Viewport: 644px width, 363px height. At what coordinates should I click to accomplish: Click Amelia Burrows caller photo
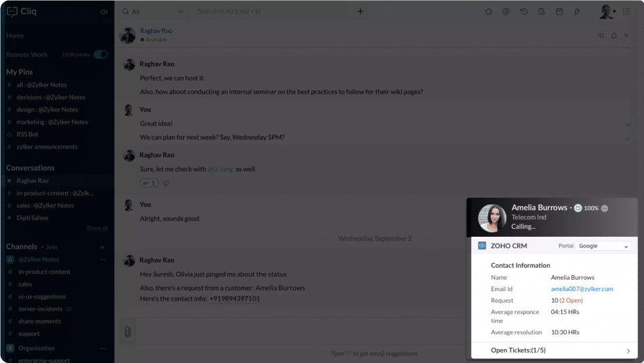point(492,218)
